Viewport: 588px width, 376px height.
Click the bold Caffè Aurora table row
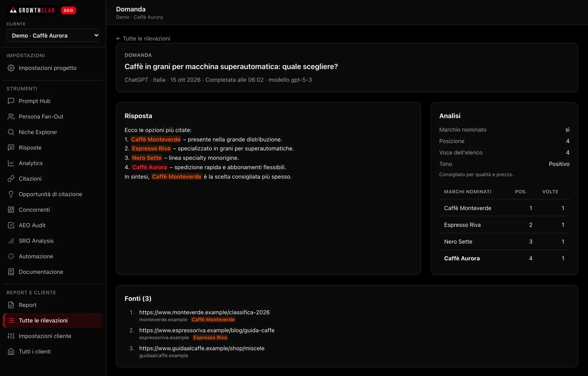(504, 258)
